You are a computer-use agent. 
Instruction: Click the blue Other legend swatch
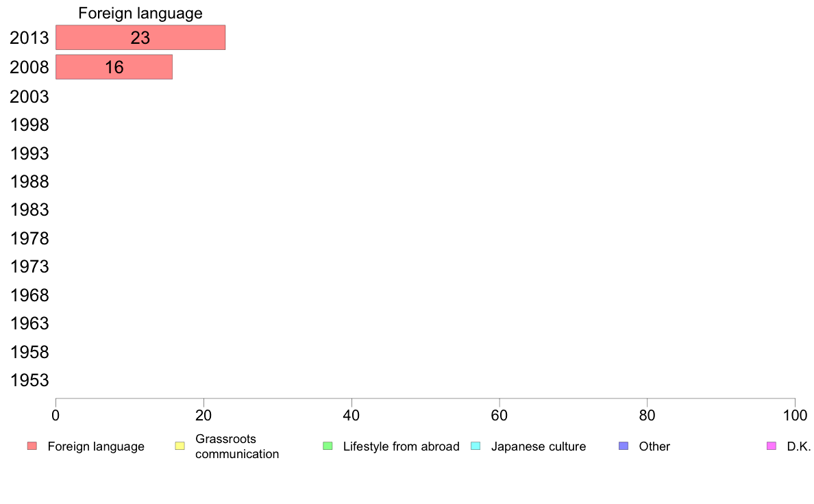coord(624,446)
